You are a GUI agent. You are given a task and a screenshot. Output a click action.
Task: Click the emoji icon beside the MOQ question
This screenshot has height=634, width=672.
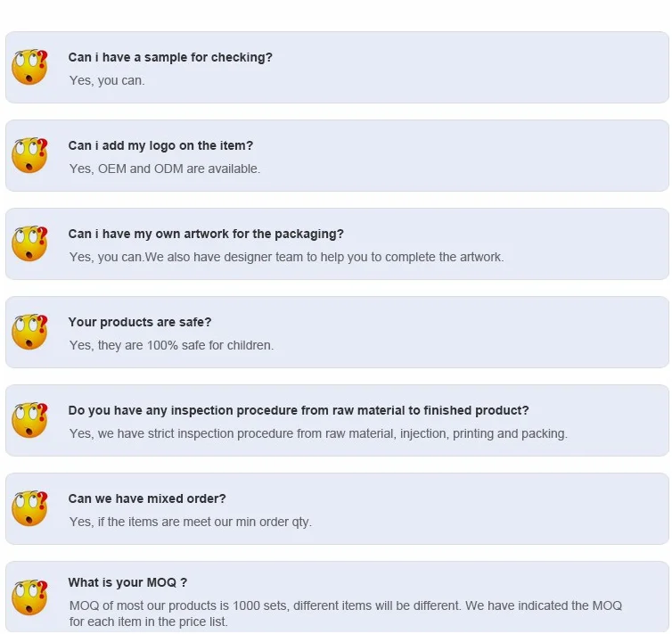[29, 597]
